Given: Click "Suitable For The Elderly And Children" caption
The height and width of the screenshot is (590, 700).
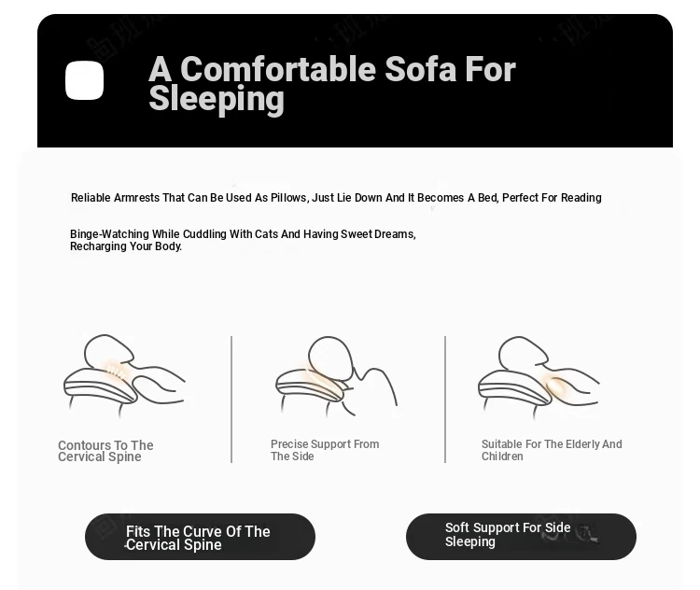Looking at the screenshot, I should [552, 450].
